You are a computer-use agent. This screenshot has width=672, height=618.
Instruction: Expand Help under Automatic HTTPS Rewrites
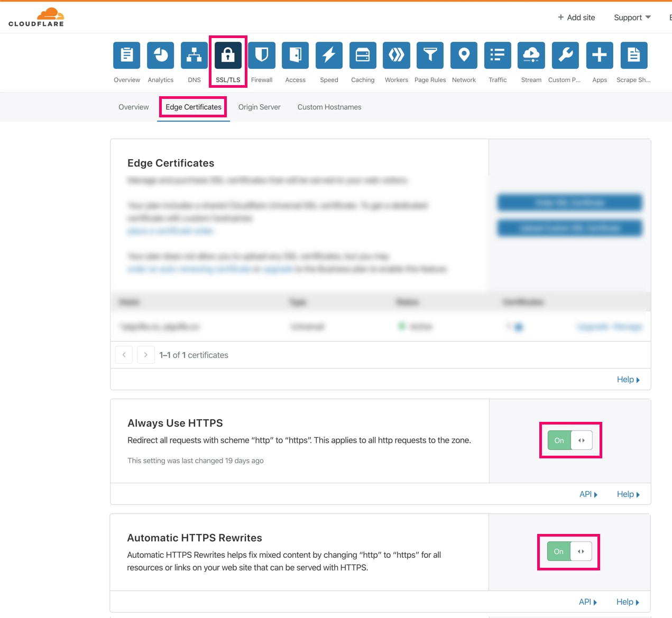628,602
